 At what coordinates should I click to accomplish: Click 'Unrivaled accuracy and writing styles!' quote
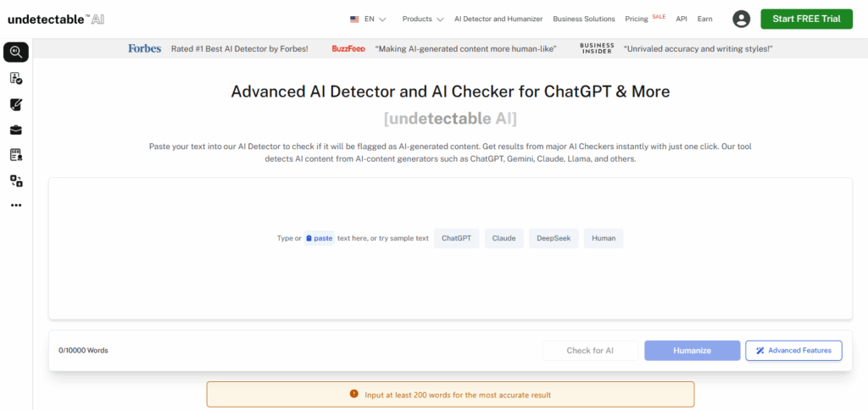coord(698,48)
